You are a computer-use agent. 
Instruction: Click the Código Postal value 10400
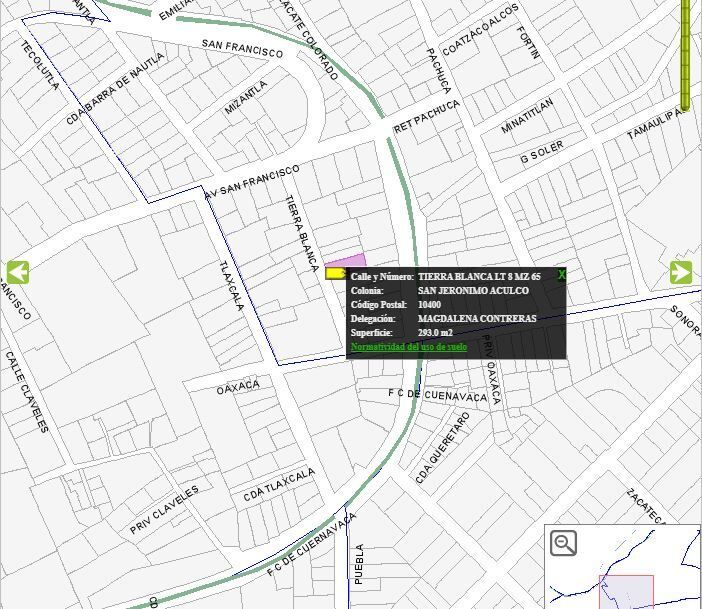pyautogui.click(x=429, y=304)
